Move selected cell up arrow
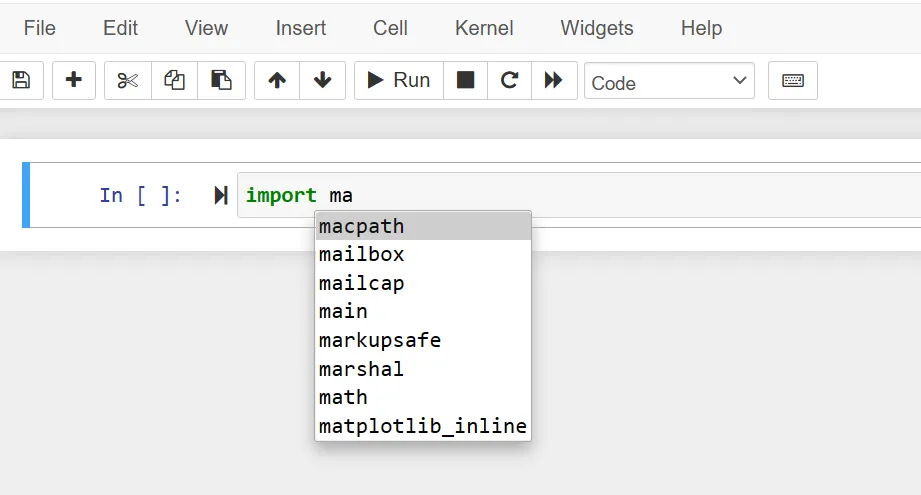921x495 pixels. (277, 80)
